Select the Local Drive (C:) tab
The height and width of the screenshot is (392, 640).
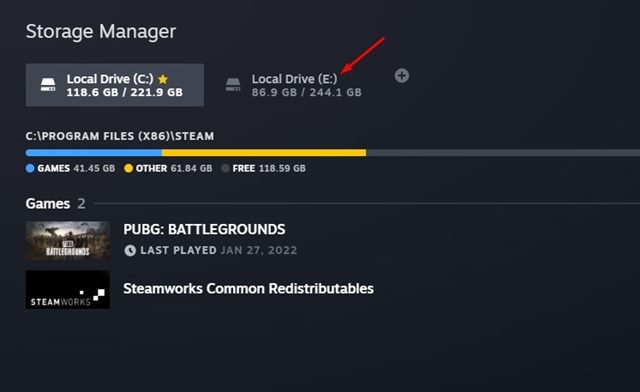tap(115, 85)
